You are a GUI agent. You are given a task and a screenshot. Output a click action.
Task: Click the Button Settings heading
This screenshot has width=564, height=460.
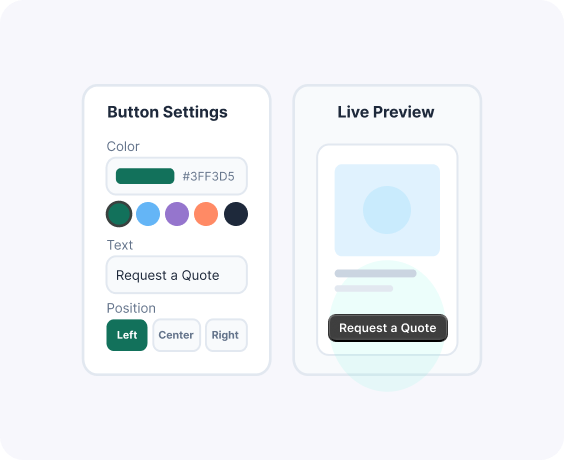point(167,112)
